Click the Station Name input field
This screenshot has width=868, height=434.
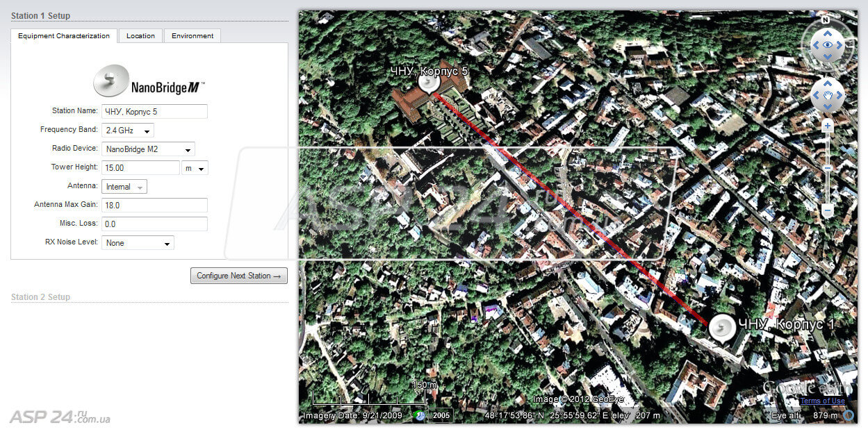(154, 112)
